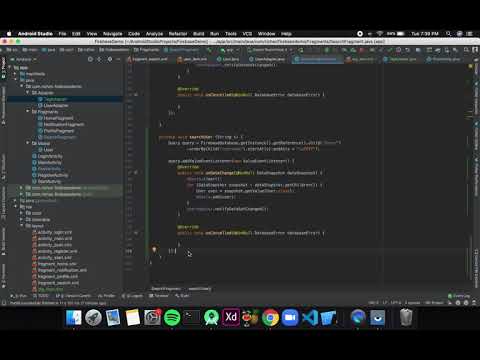The image size is (480, 360).
Task: Hide the Project panel with minus icon
Action: coord(119,59)
